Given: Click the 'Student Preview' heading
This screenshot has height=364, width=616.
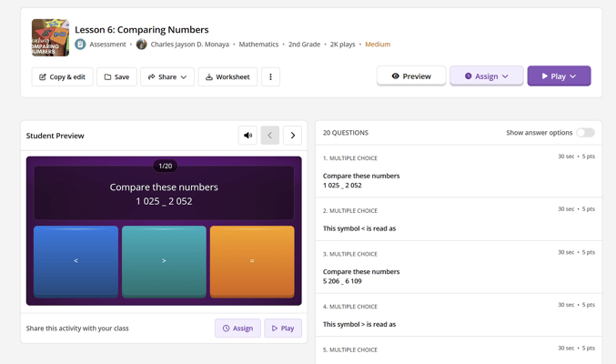Looking at the screenshot, I should (55, 136).
